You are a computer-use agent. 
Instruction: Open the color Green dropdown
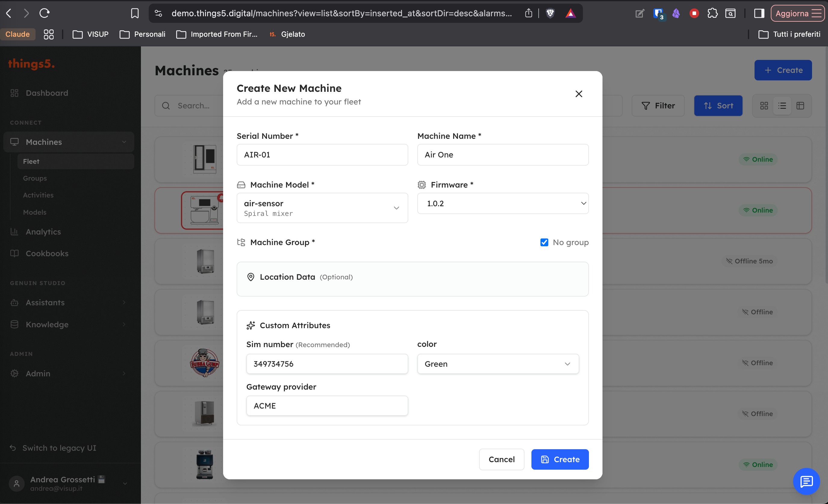pyautogui.click(x=498, y=364)
